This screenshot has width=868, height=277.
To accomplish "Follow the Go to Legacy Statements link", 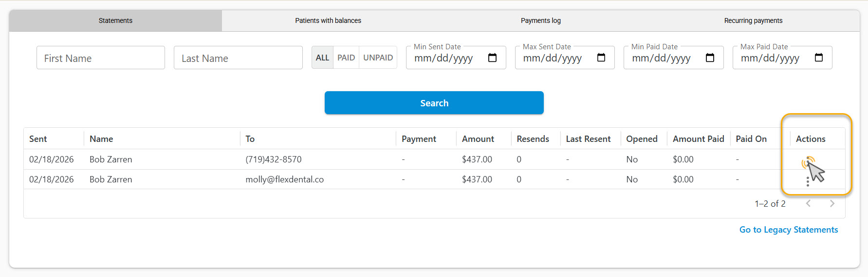I will click(x=789, y=230).
